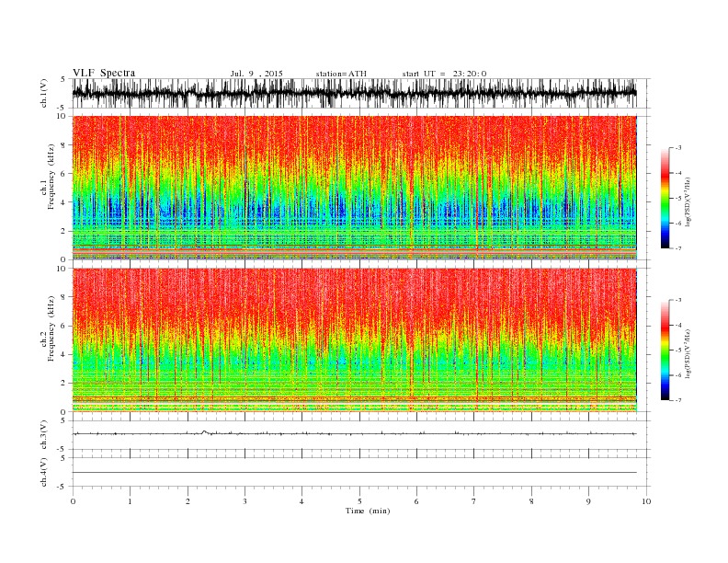This screenshot has height=563, width=728.
Task: Click the "-7" value on the ch.2 color bar
Action: [678, 400]
